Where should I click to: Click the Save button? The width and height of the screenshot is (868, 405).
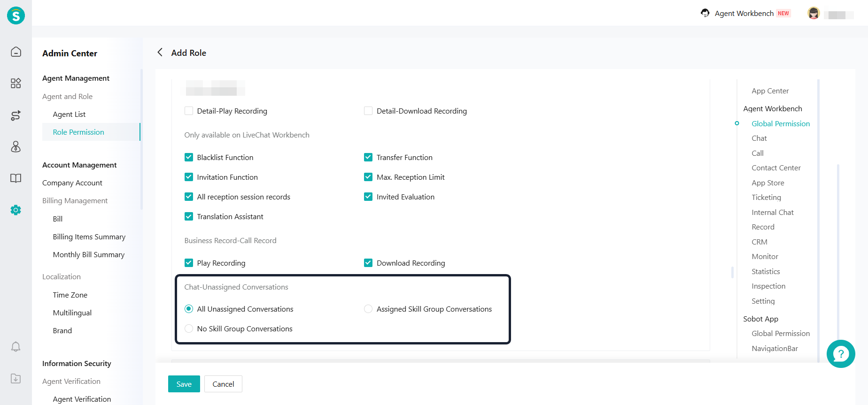(184, 384)
